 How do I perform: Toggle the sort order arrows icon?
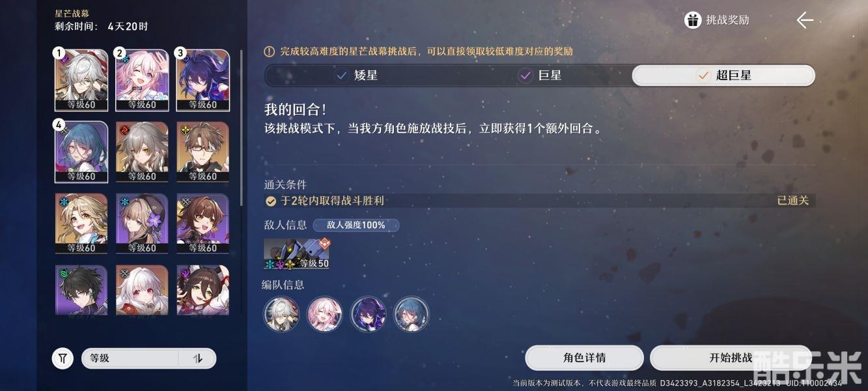tap(198, 358)
